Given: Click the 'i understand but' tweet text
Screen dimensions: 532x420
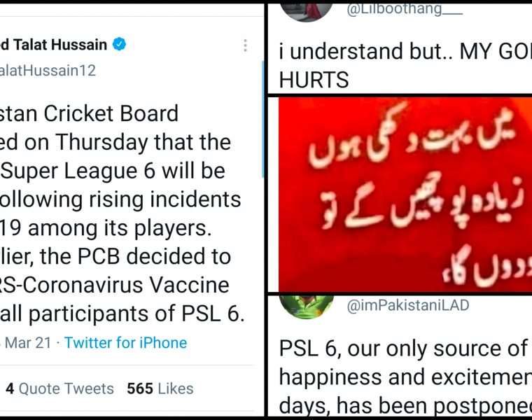Looking at the screenshot, I should click(x=405, y=66).
